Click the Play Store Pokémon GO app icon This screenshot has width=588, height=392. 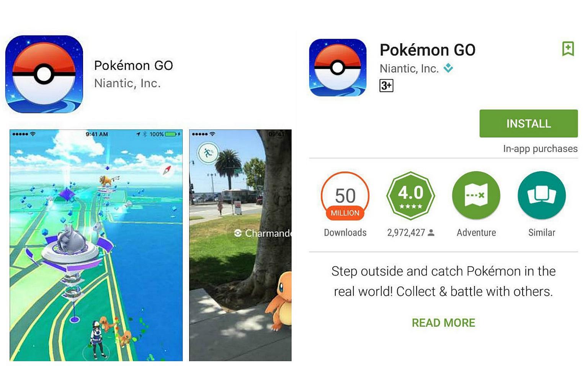(338, 67)
